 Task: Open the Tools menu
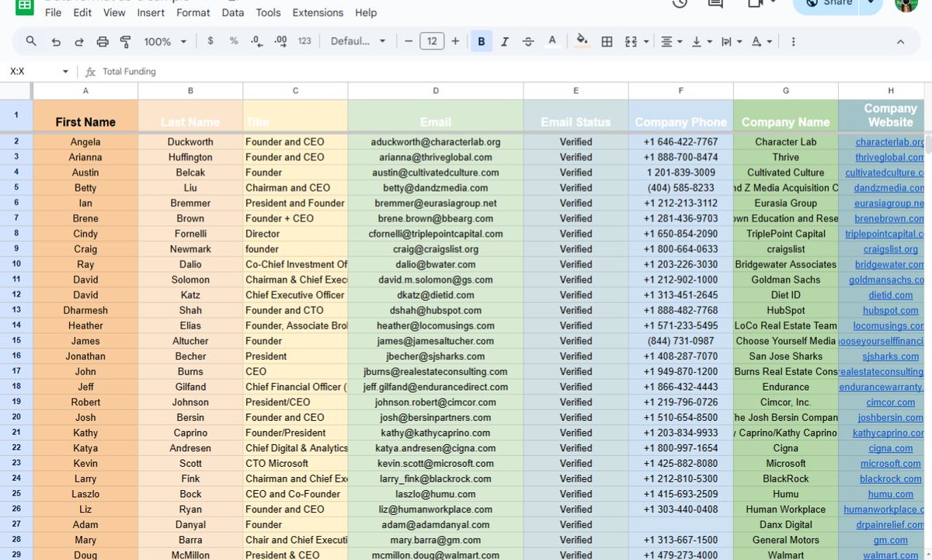coord(269,12)
